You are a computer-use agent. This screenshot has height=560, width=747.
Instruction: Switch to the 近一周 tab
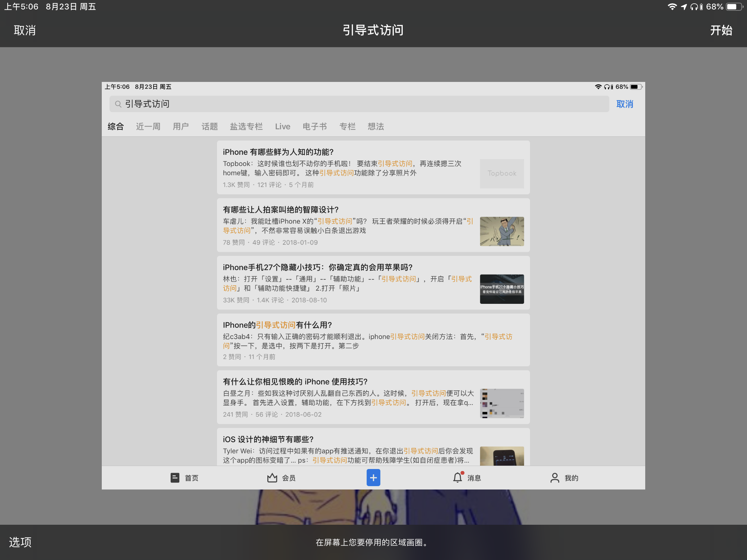click(x=148, y=127)
